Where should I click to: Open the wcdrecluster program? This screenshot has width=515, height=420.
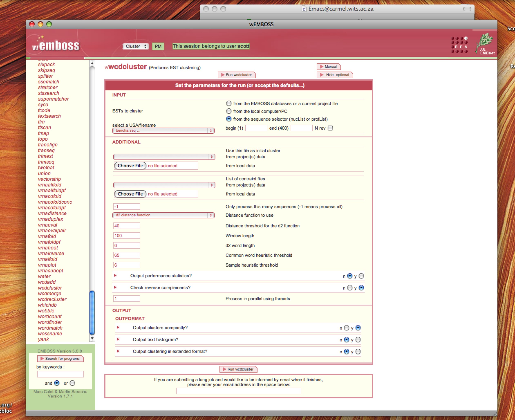(x=52, y=299)
